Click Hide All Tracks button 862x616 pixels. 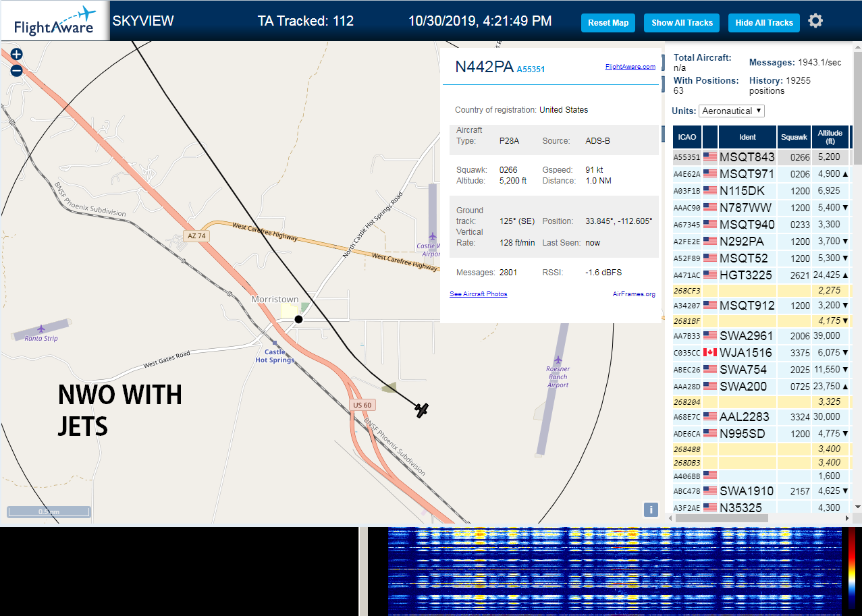tap(764, 22)
